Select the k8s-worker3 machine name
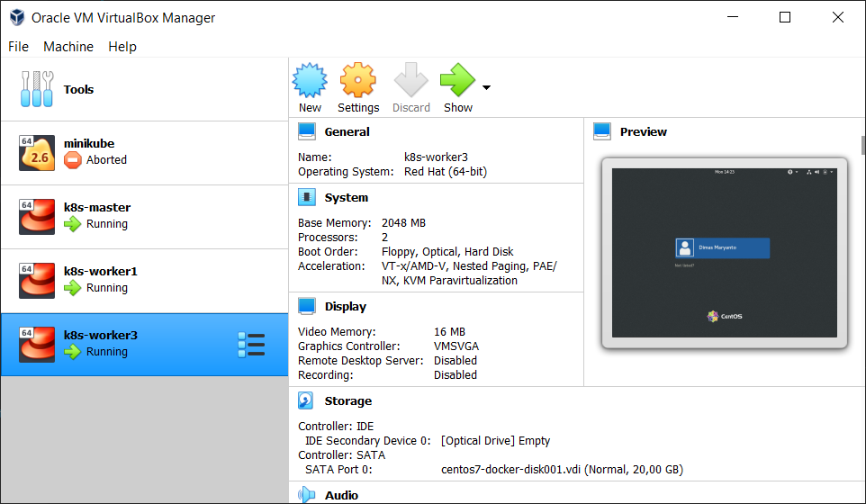The image size is (866, 504). (x=101, y=336)
